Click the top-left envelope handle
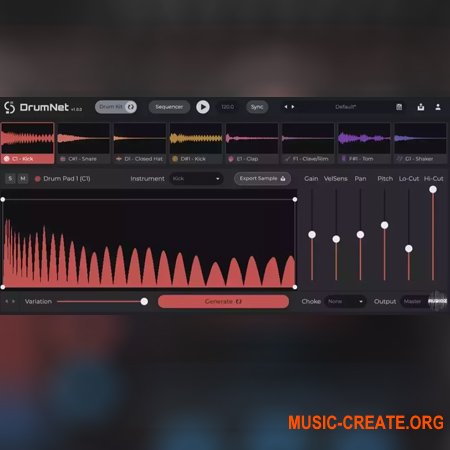Screen dimensions: 450x450 (x=3, y=199)
